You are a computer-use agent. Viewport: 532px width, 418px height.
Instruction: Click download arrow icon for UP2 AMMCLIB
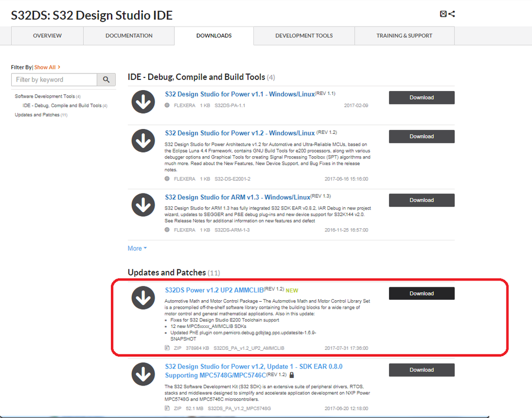[x=143, y=298]
